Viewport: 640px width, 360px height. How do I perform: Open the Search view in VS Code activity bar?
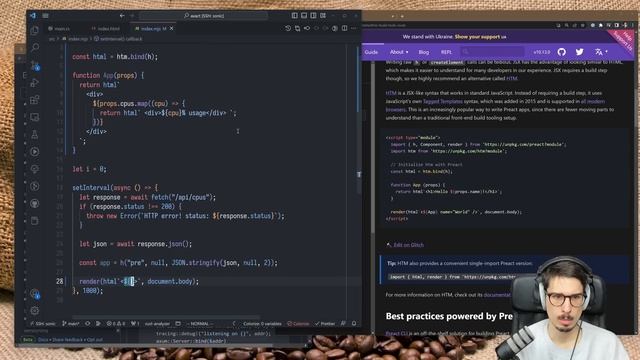coord(35,47)
